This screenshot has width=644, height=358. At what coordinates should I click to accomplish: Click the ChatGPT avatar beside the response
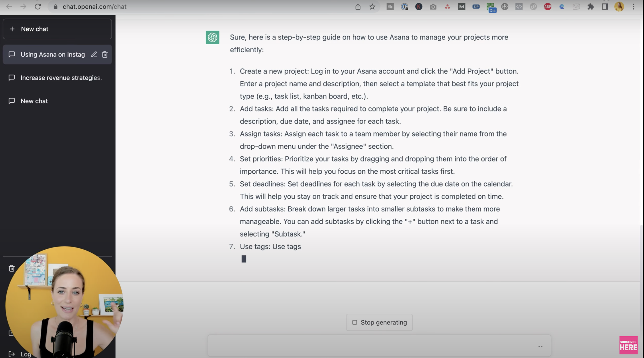coord(213,37)
